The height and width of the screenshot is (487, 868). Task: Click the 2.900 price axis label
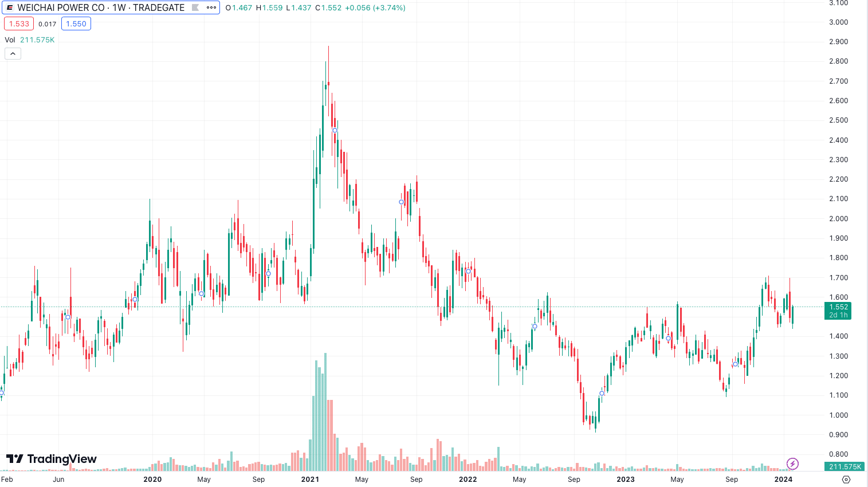838,42
